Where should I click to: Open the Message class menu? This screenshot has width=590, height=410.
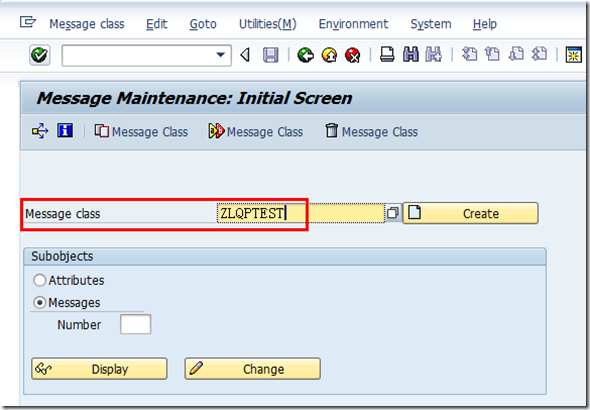[87, 24]
